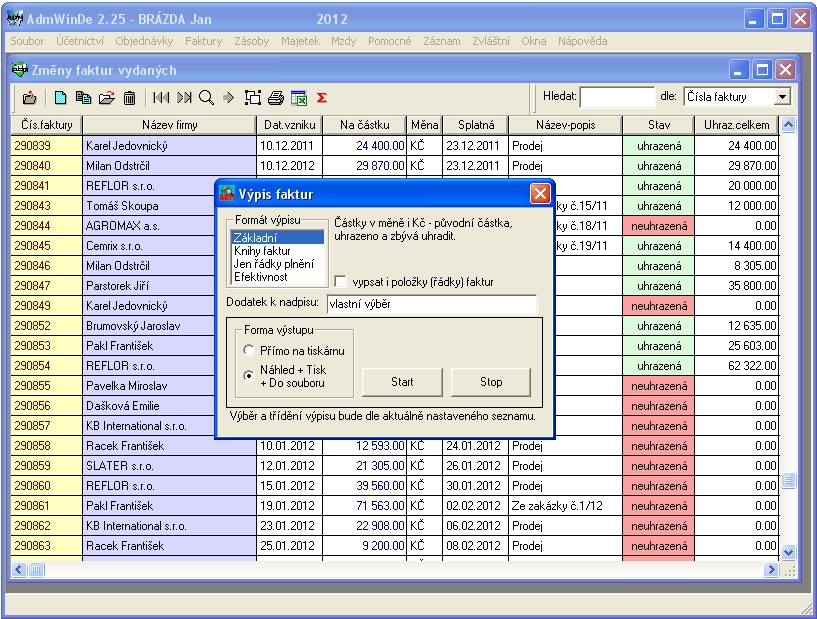This screenshot has height=619, width=817.
Task: Open the Zásoby menu
Action: [x=252, y=41]
